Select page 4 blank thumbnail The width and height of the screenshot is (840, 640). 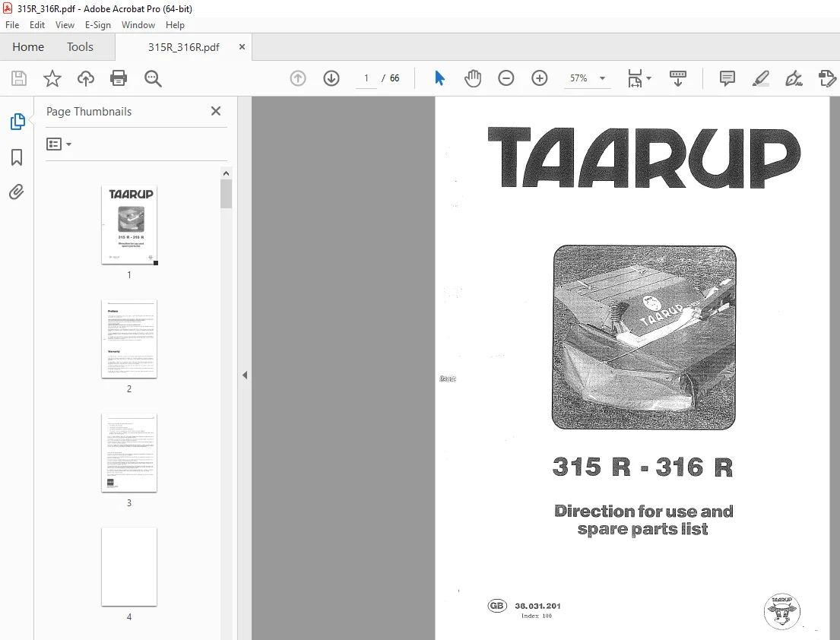pos(129,566)
